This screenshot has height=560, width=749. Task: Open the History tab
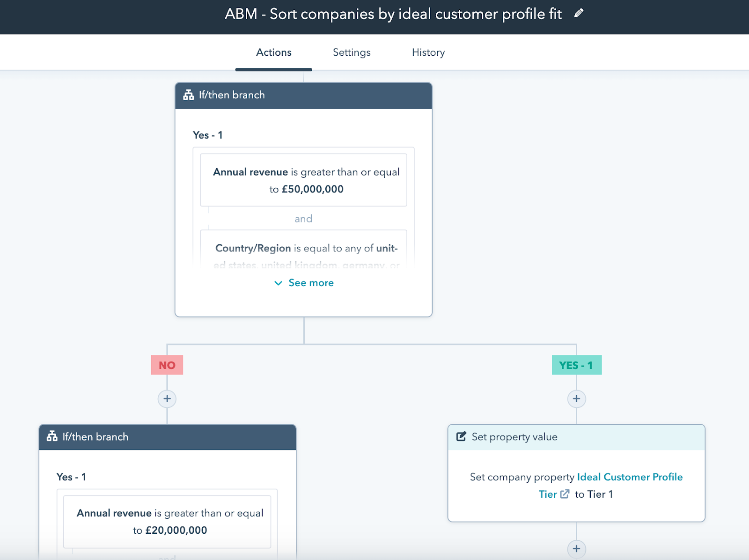[x=428, y=52]
